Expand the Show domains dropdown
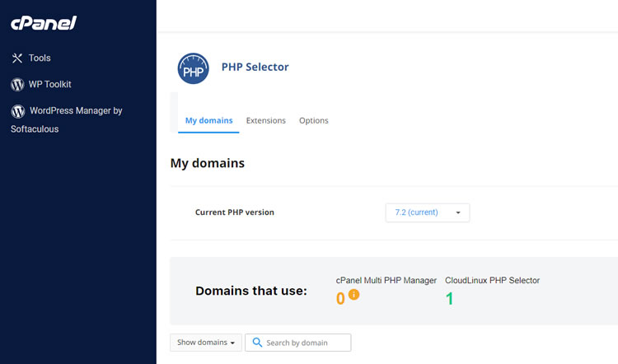618x364 pixels. click(206, 343)
